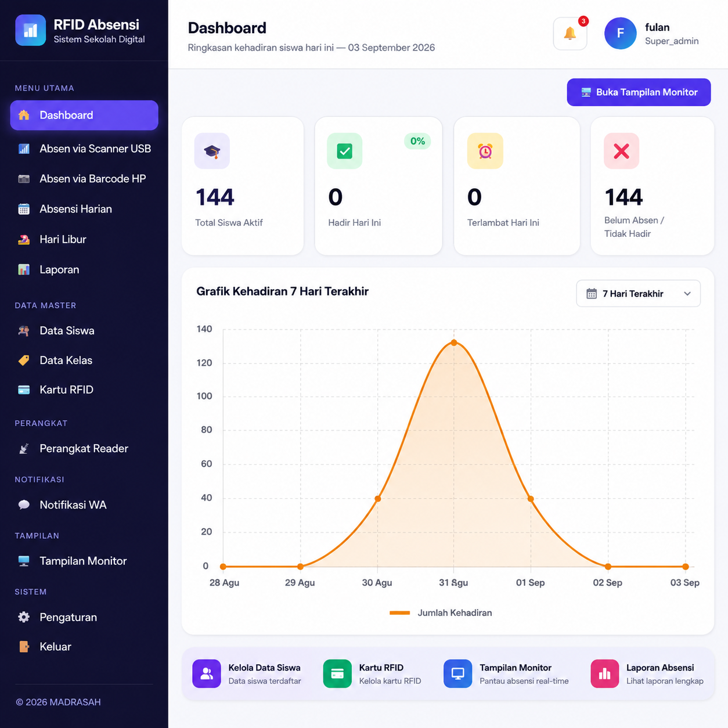Screen dimensions: 728x728
Task: Click the RFID Absensi logo icon
Action: point(31,30)
